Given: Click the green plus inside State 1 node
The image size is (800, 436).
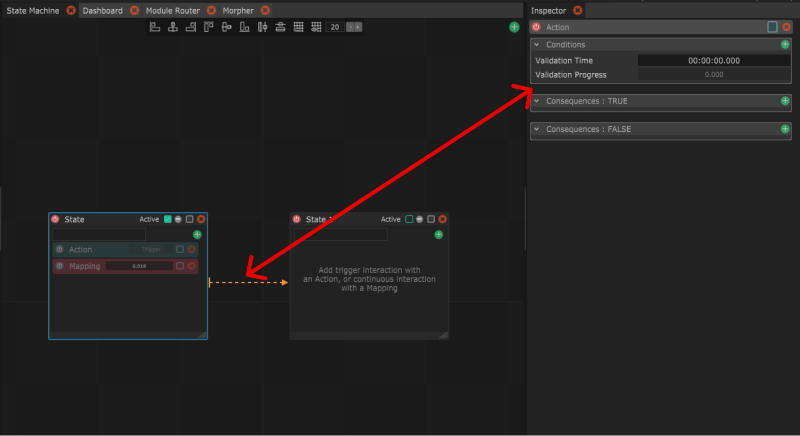Looking at the screenshot, I should [439, 235].
